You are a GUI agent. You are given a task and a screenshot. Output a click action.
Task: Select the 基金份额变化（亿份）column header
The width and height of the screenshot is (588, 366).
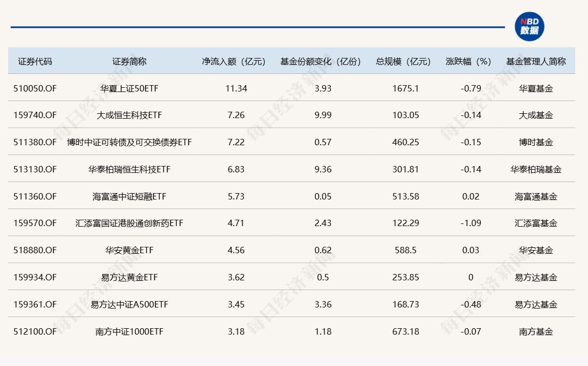(x=321, y=61)
